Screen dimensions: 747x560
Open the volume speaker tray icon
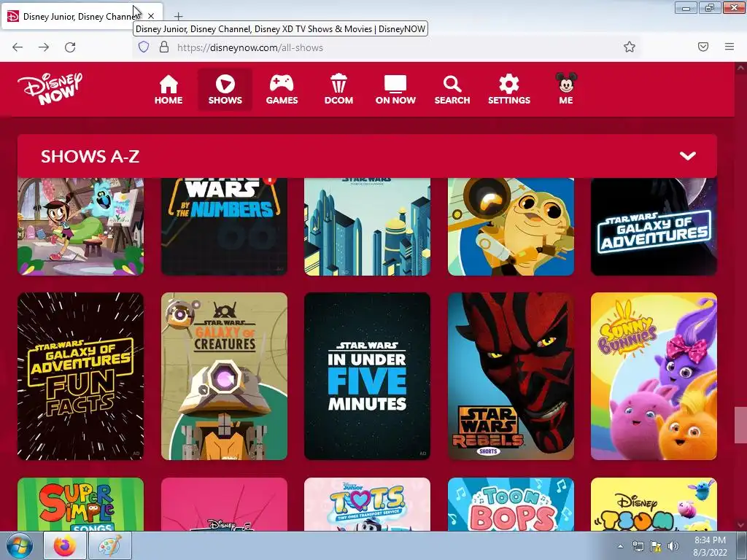pyautogui.click(x=673, y=546)
